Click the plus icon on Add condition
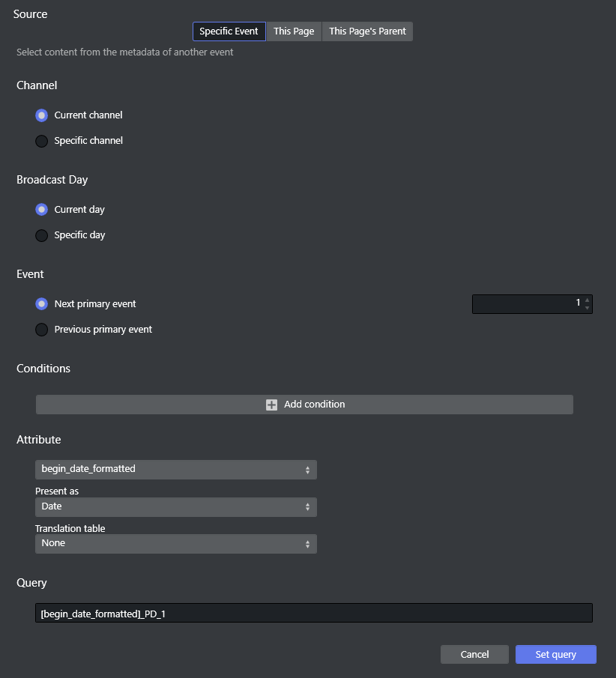616x678 pixels. [x=271, y=405]
